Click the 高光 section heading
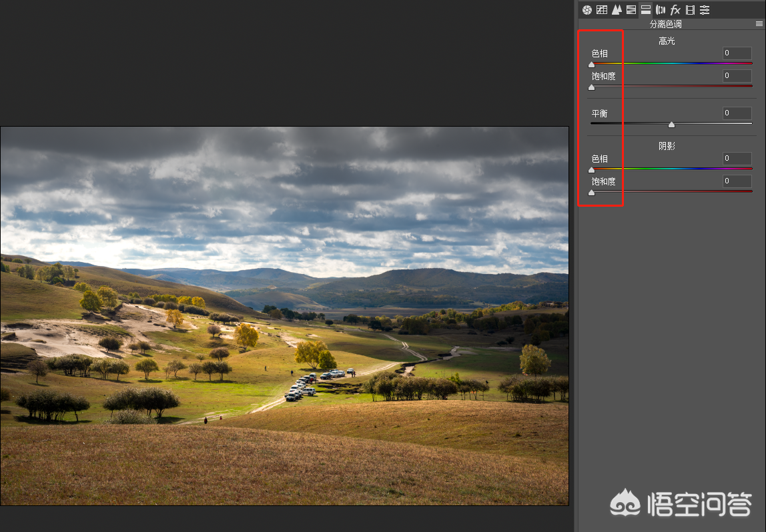 pos(667,41)
